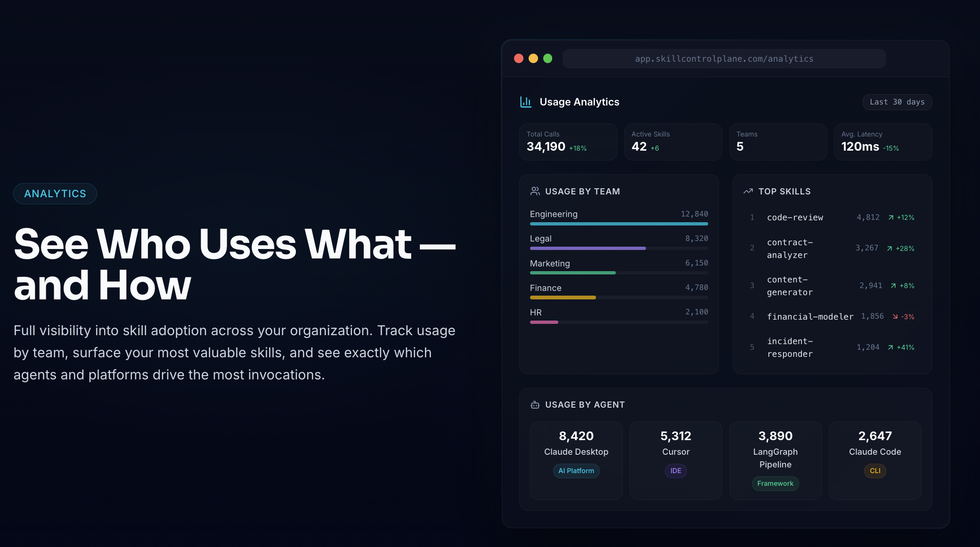Image resolution: width=980 pixels, height=547 pixels.
Task: Click the browser address bar URL
Action: coord(724,59)
